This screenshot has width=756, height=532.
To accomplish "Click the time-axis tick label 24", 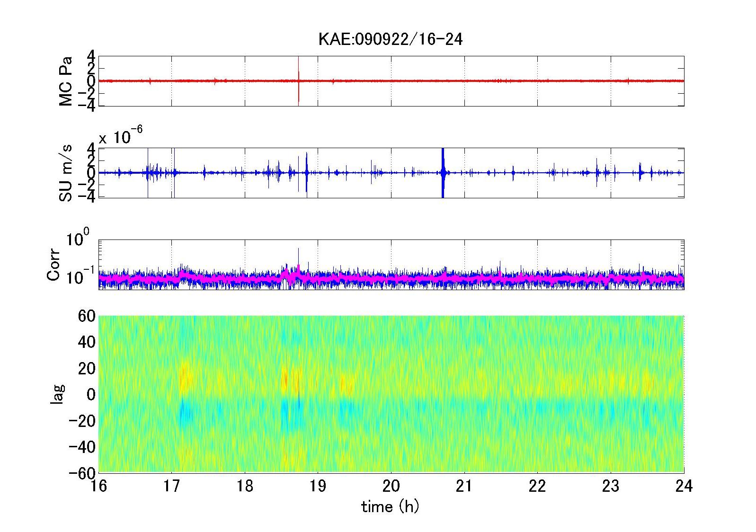I will point(684,486).
